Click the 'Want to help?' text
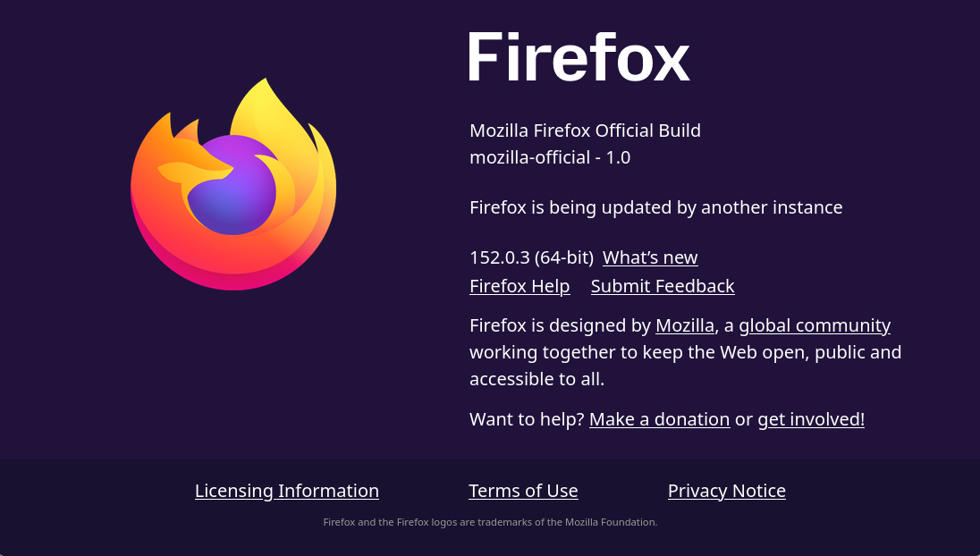 coord(527,419)
